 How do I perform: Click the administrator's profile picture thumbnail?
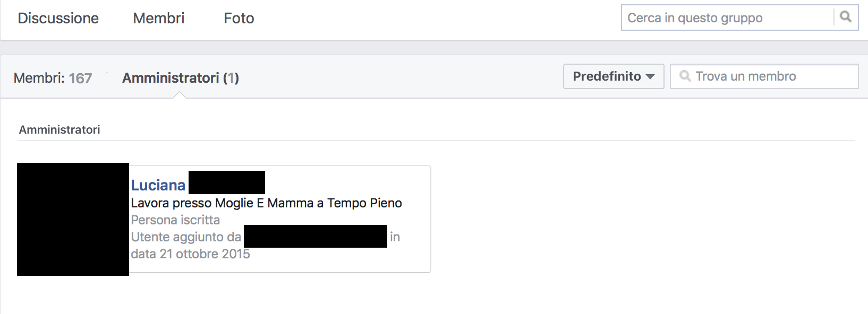[x=73, y=219]
